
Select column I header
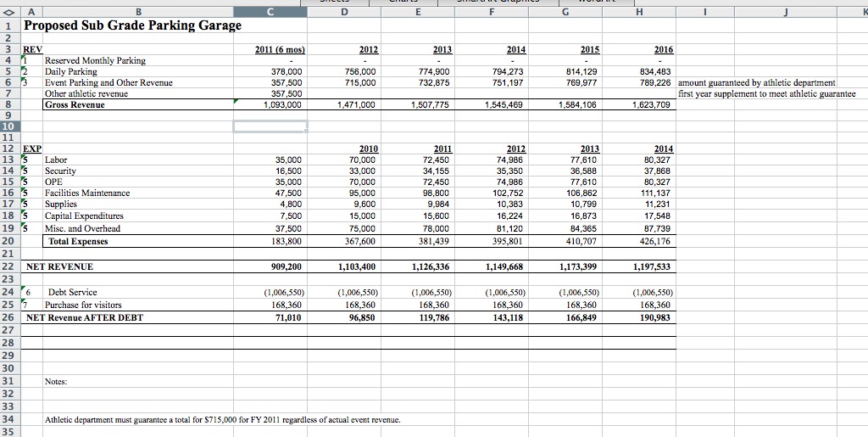pyautogui.click(x=705, y=12)
